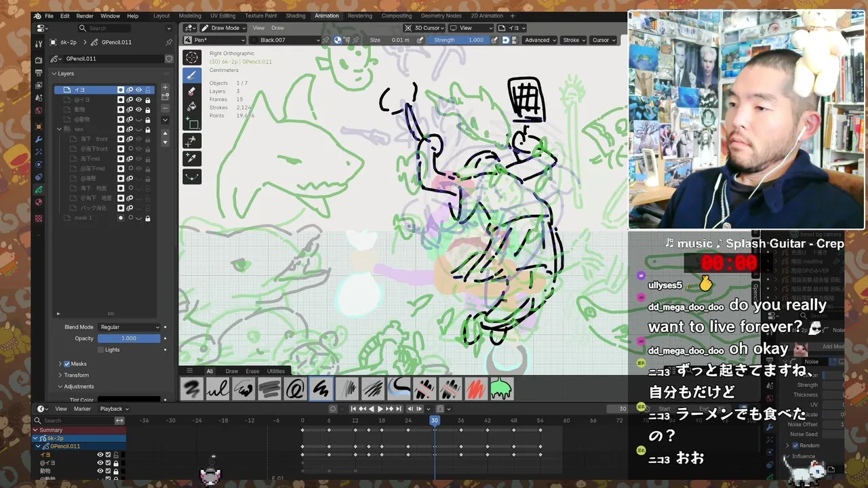Enable the Lights checkbox
This screenshot has width=868, height=488.
[x=100, y=350]
